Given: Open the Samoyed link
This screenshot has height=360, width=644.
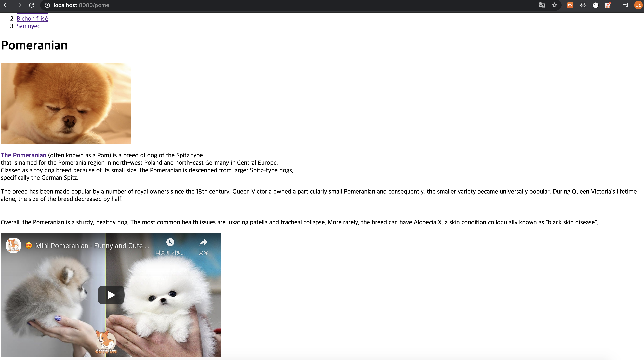Looking at the screenshot, I should pos(29,26).
